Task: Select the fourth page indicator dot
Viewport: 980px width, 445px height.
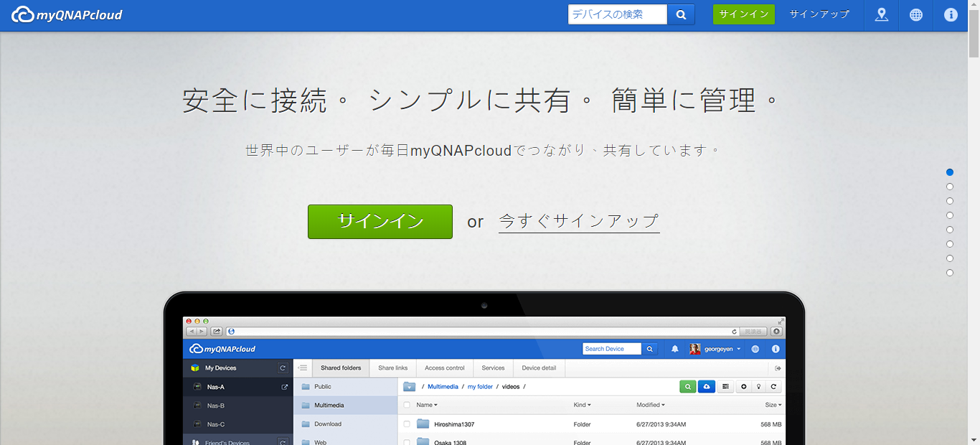Action: (x=950, y=215)
